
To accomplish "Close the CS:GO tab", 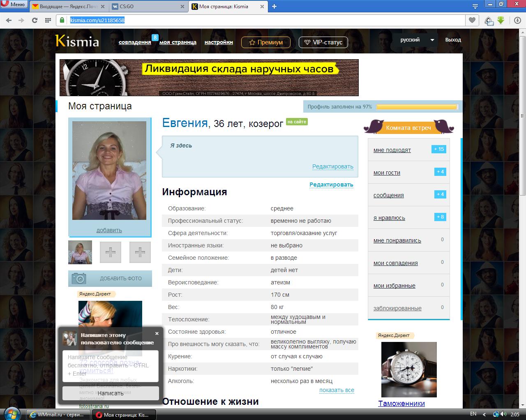I will [182, 7].
